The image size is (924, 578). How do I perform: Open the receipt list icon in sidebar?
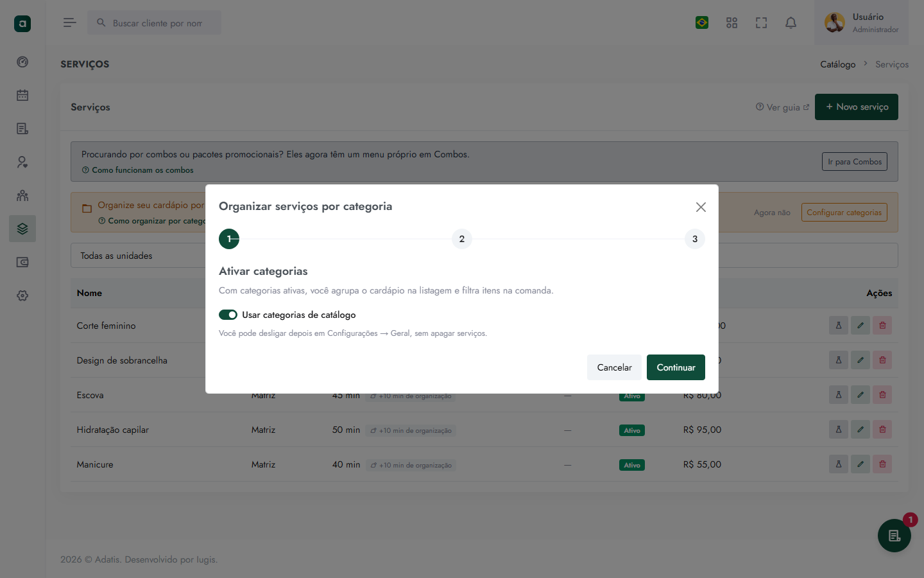[x=22, y=128]
